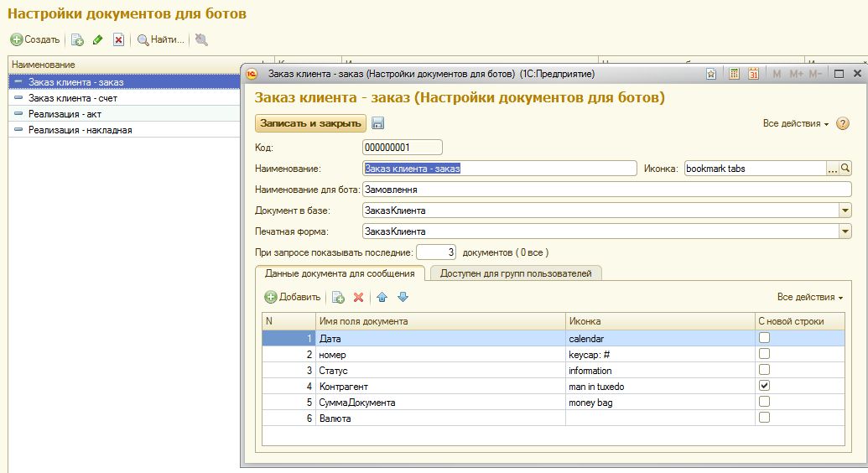
Task: Open help with the question mark icon
Action: point(843,123)
